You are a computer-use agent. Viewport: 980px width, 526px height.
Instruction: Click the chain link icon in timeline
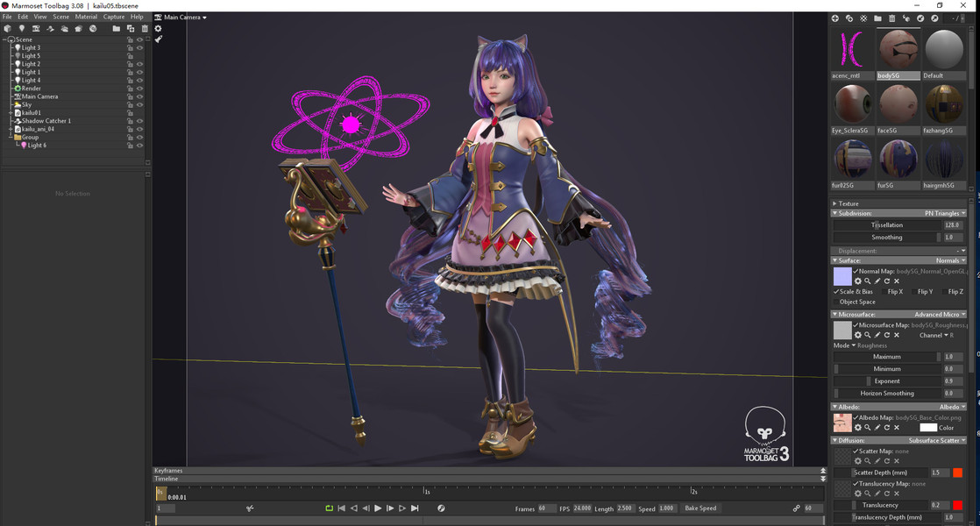796,508
